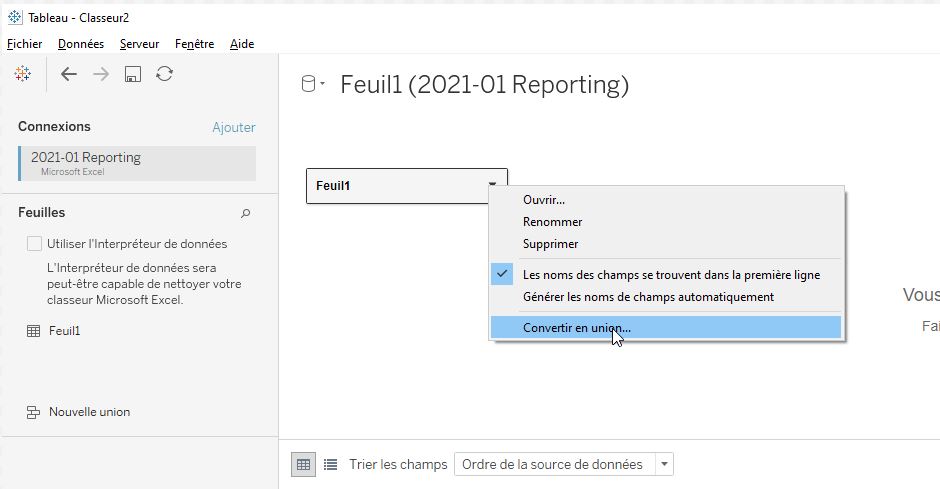Select Renommer in the context menu

coord(666,222)
